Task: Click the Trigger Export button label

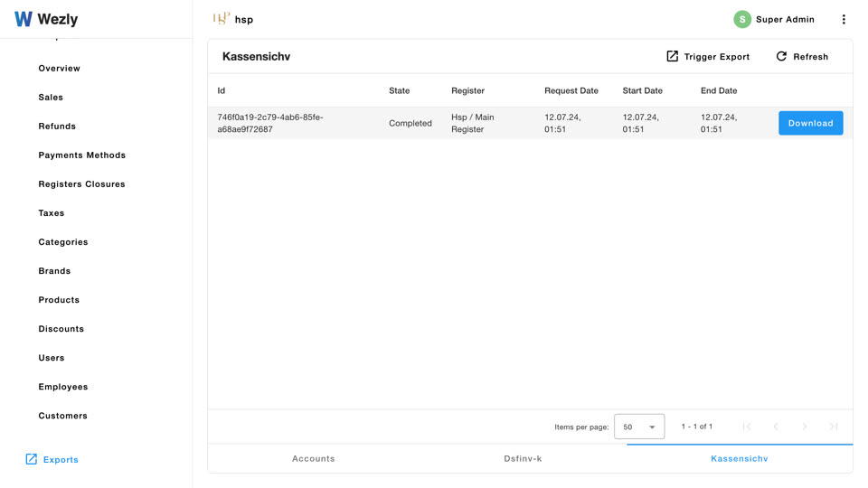Action: click(716, 56)
